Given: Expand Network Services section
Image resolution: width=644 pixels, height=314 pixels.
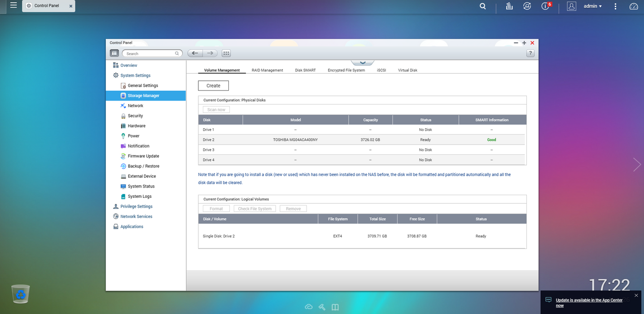Looking at the screenshot, I should (x=136, y=217).
